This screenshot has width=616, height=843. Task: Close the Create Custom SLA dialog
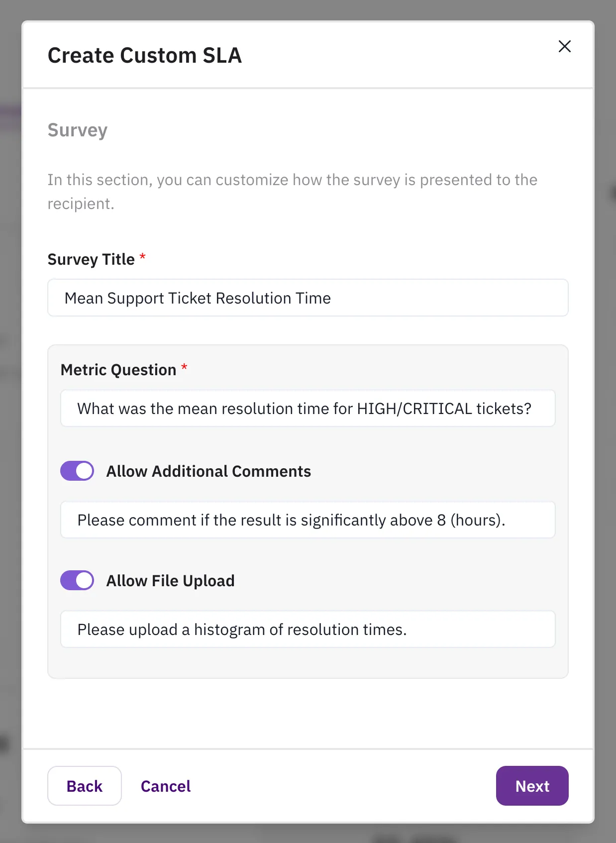tap(564, 46)
